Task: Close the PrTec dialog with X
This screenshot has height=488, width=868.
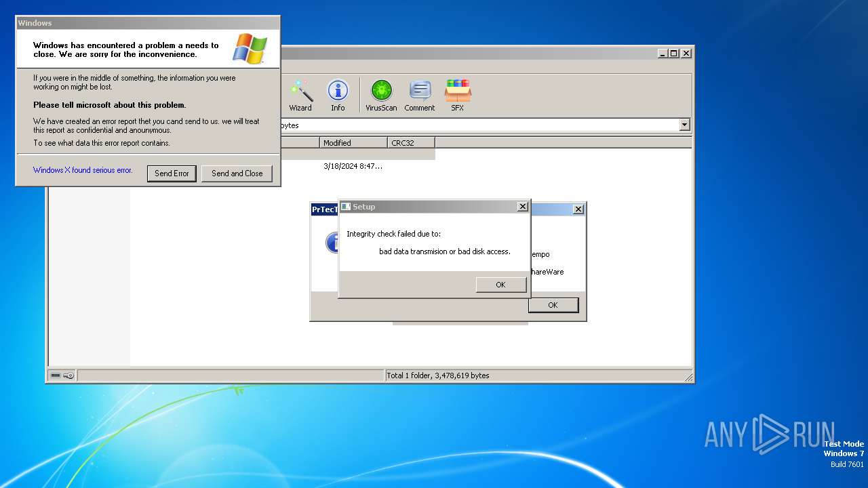Action: (x=578, y=209)
